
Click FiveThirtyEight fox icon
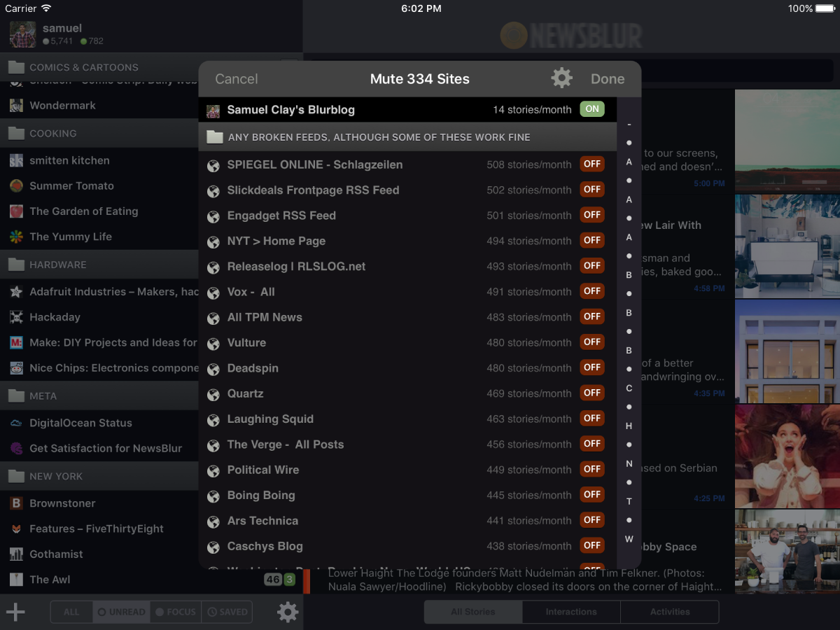coord(16,528)
